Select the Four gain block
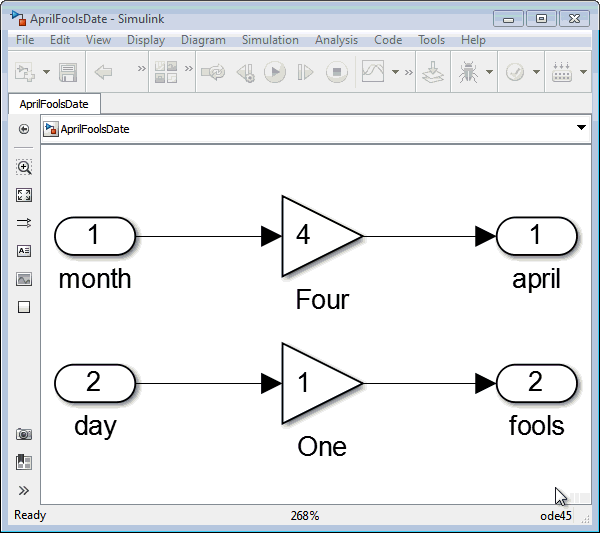 (320, 236)
